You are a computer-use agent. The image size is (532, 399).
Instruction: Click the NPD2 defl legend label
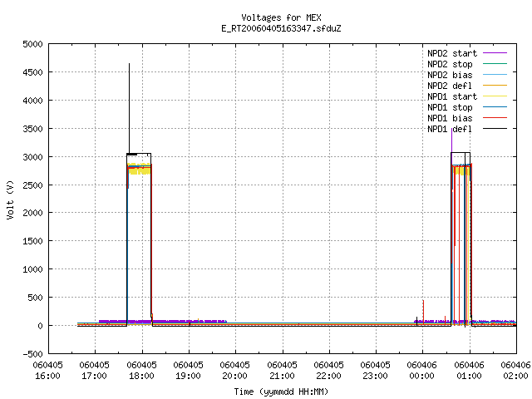coord(450,86)
